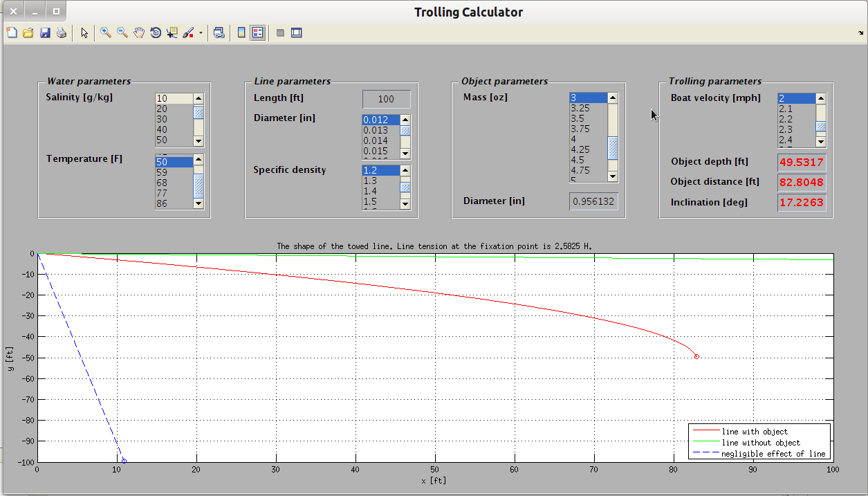Click the salinity list up arrow
This screenshot has width=868, height=496.
(198, 99)
